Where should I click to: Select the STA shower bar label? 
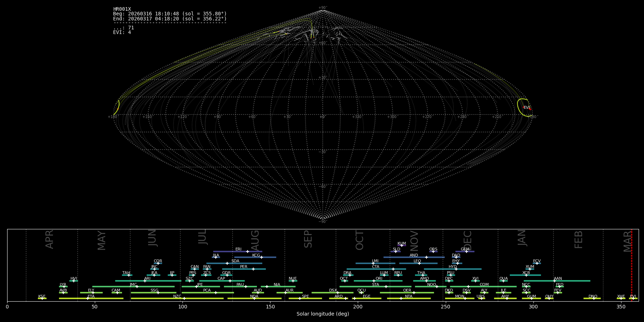(375, 284)
